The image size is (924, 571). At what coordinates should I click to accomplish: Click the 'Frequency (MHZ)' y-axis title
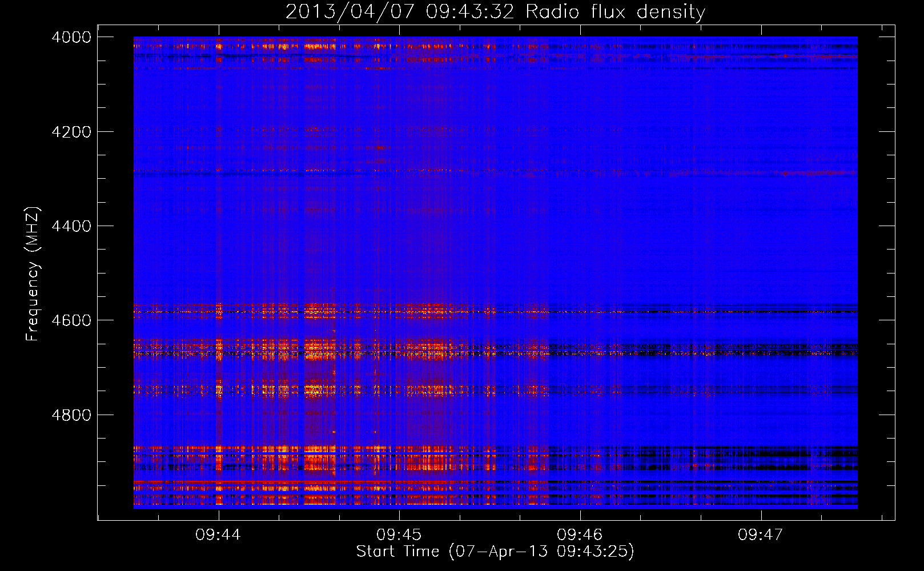33,274
